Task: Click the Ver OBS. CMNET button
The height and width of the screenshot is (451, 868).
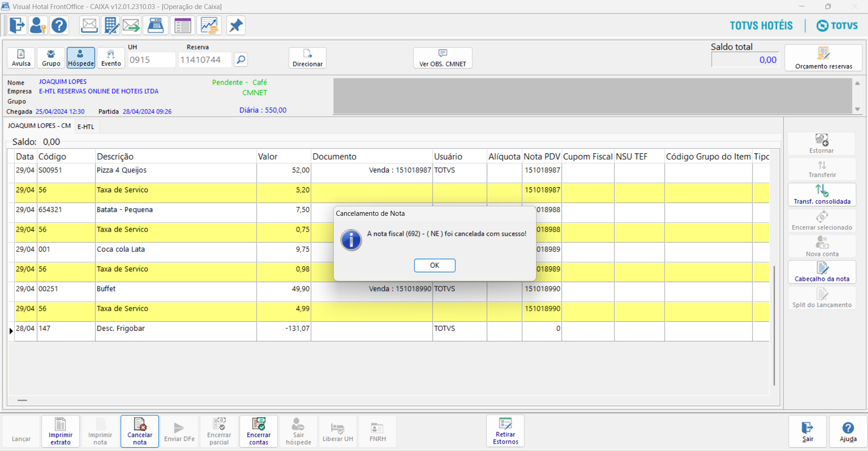Action: 442,58
